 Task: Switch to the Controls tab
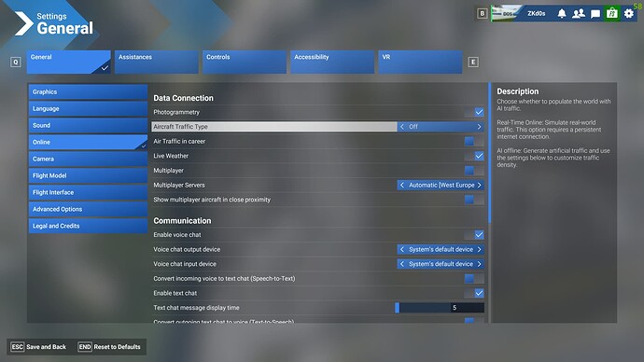pos(245,62)
